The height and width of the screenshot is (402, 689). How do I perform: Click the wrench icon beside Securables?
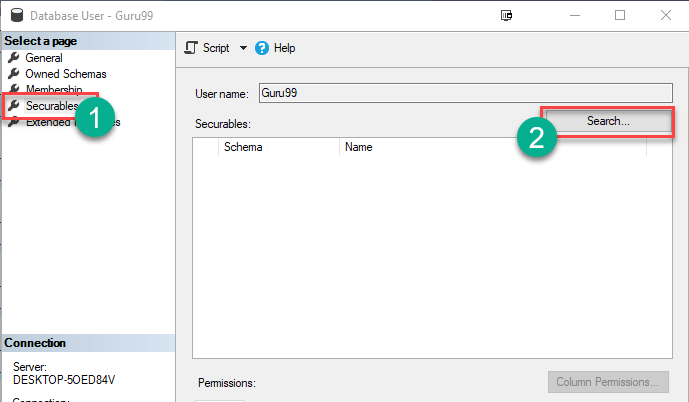(x=14, y=106)
